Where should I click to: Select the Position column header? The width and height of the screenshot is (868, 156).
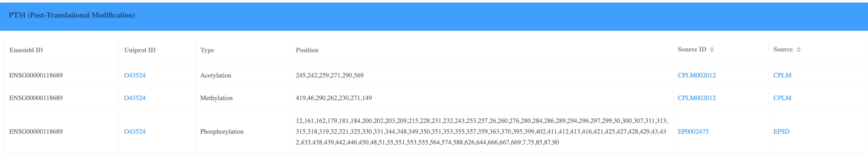pyautogui.click(x=307, y=50)
